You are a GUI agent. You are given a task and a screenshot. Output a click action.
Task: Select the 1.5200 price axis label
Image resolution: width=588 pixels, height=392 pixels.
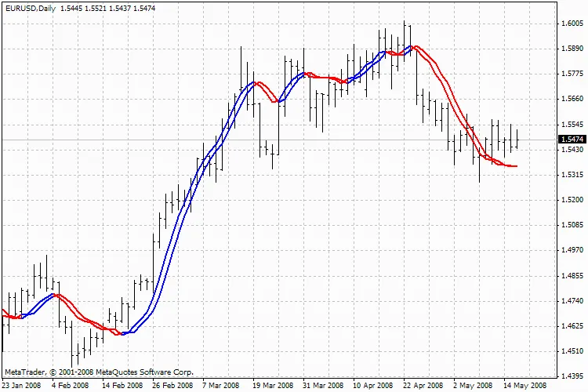572,200
